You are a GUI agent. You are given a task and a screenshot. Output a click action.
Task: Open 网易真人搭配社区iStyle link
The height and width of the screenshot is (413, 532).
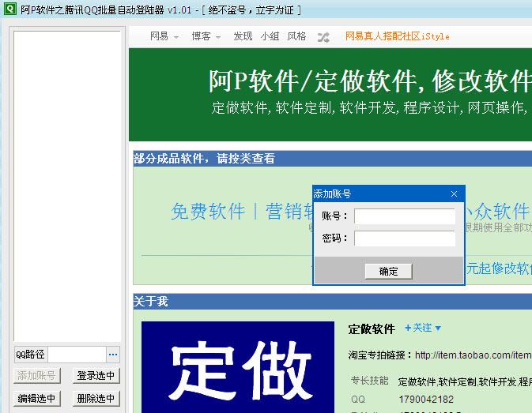(397, 36)
